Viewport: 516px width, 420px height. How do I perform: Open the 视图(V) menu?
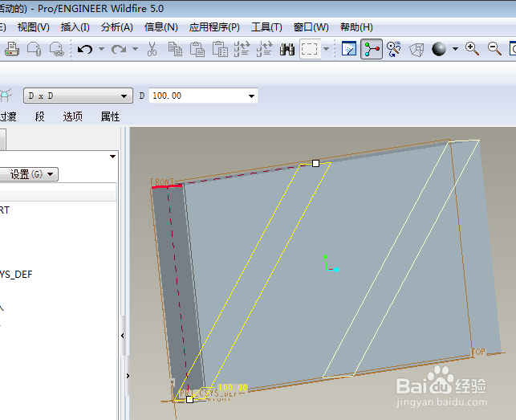33,27
